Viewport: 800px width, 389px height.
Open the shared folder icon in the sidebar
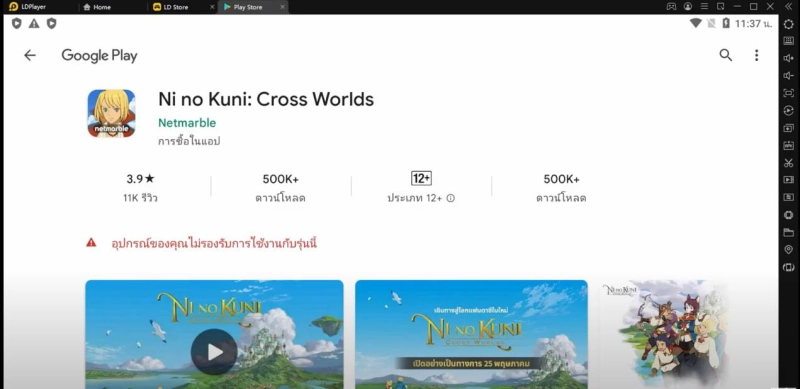788,232
